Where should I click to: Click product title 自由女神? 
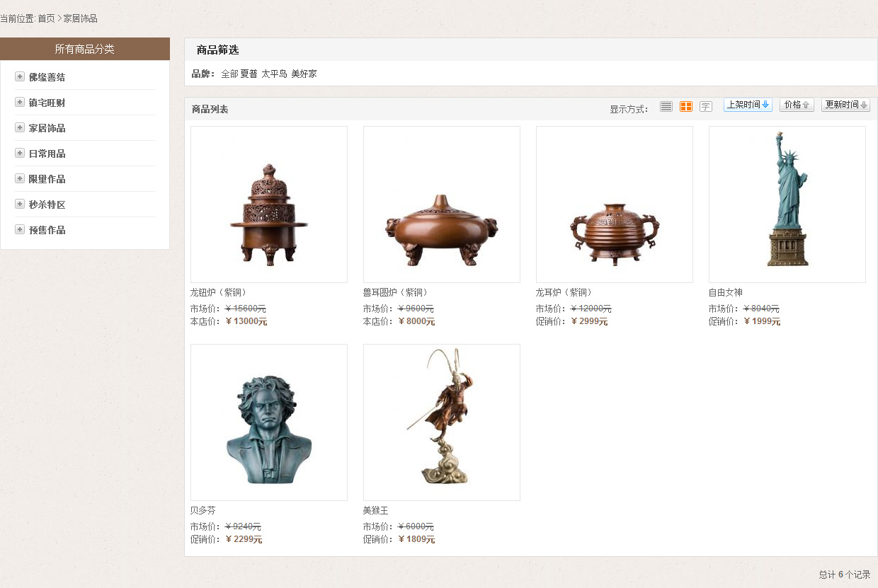click(725, 292)
